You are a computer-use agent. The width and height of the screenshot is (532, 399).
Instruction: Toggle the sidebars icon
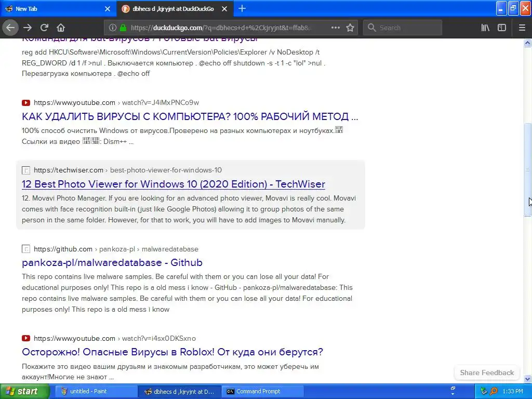[x=502, y=28]
